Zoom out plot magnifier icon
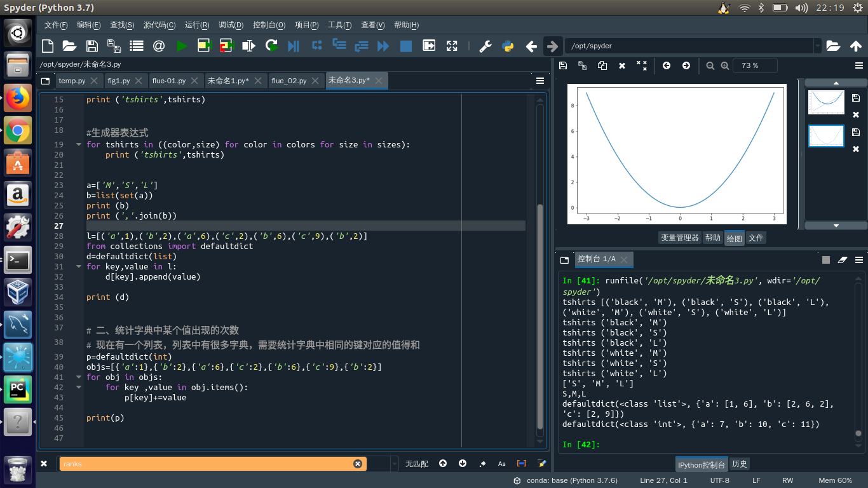 tap(710, 65)
